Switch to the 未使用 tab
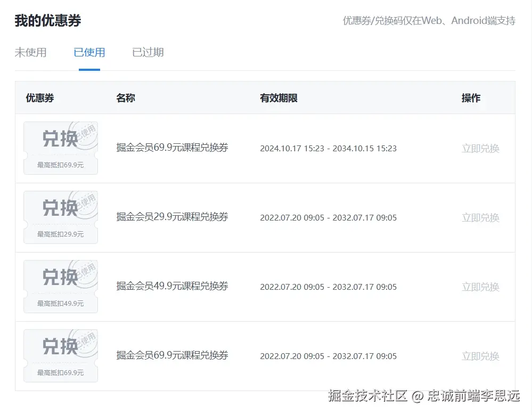The height and width of the screenshot is (415, 532). [31, 52]
